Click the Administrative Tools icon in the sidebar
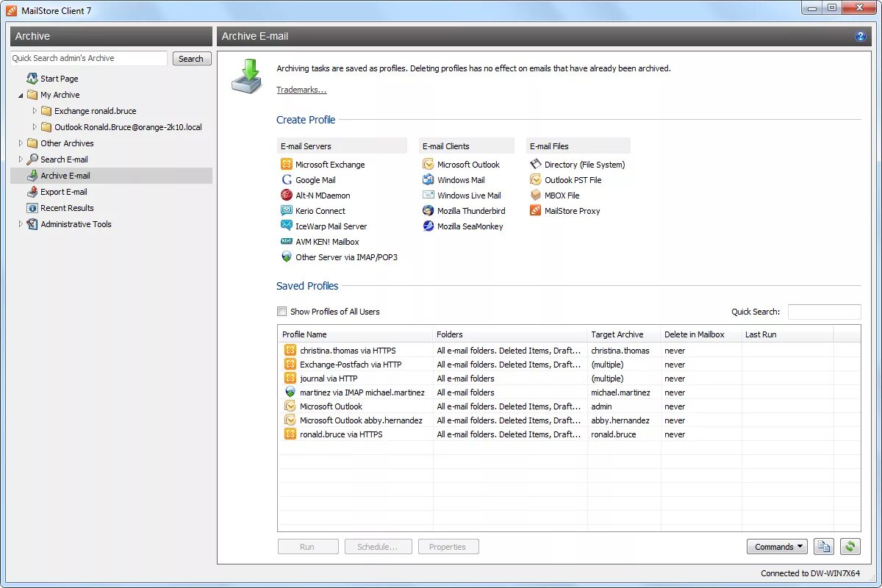The image size is (882, 588). [x=32, y=224]
